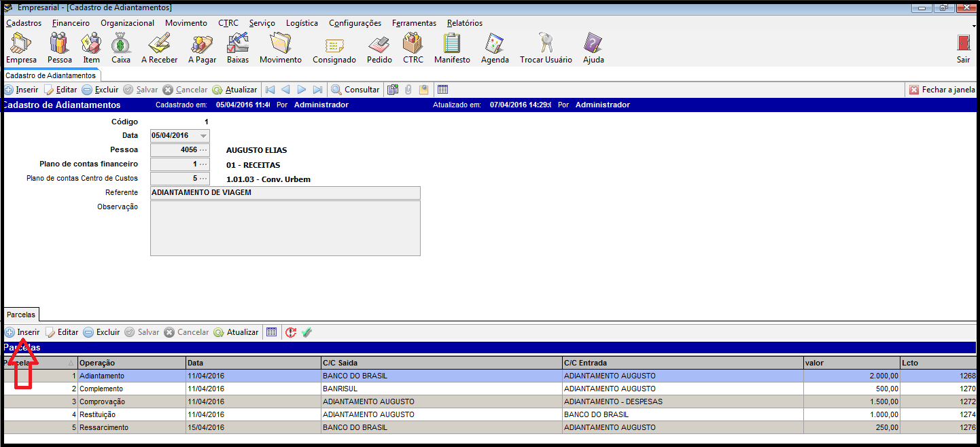Click Inserir in the Parcelas toolbar
The width and height of the screenshot is (980, 447).
[22, 332]
